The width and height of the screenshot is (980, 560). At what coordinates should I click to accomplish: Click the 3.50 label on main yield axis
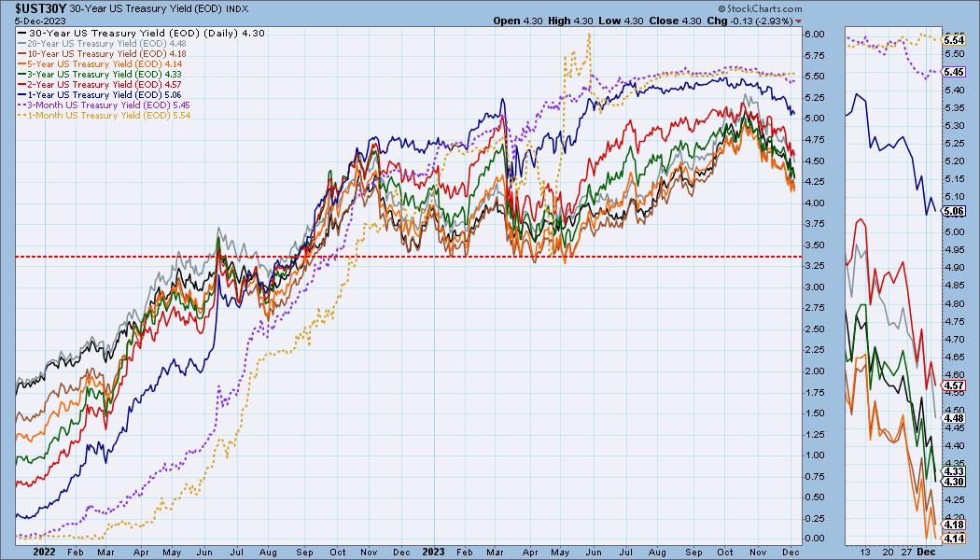point(815,245)
